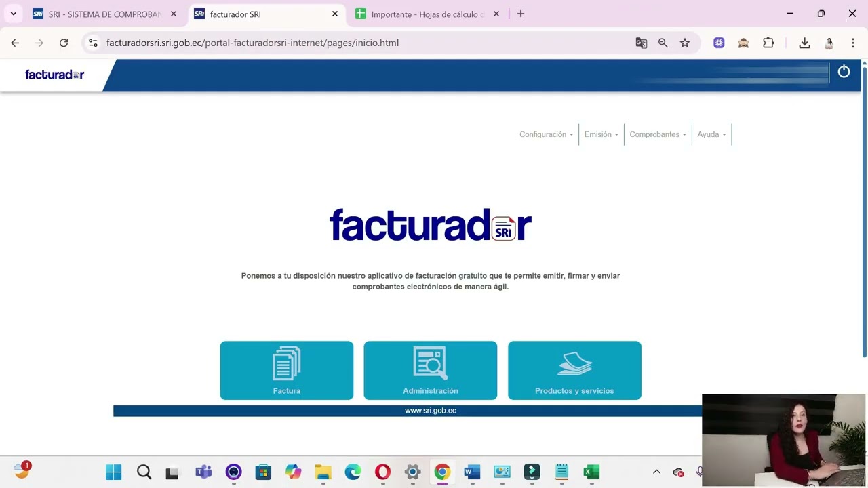Open Excel from the taskbar
The image size is (868, 488).
click(x=591, y=472)
